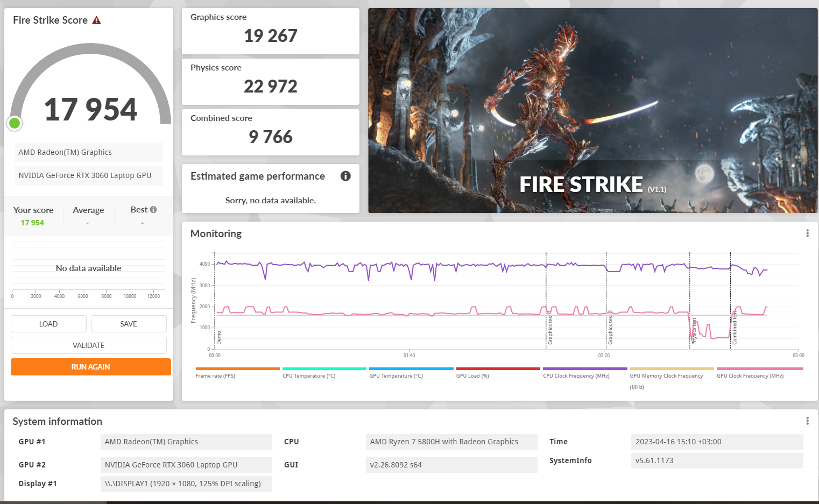Click the Estimated game performance heading
Image resolution: width=819 pixels, height=504 pixels.
click(x=258, y=176)
